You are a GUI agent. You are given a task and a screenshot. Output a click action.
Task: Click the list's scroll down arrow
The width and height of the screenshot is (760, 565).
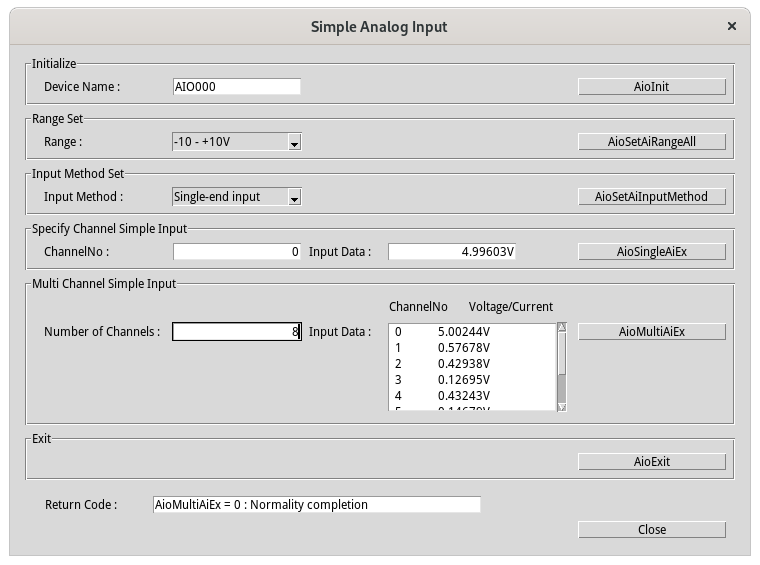(x=562, y=406)
